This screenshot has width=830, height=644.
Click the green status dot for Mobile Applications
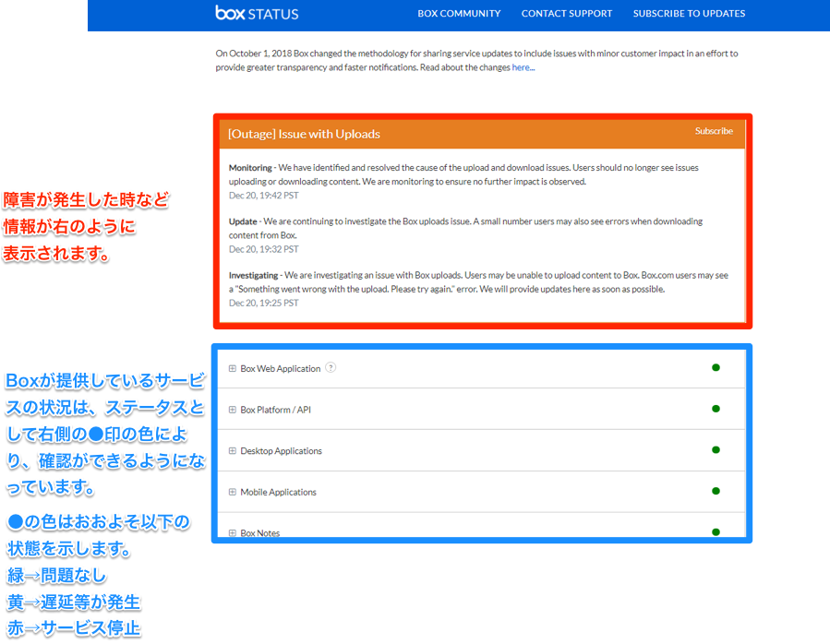(x=716, y=491)
